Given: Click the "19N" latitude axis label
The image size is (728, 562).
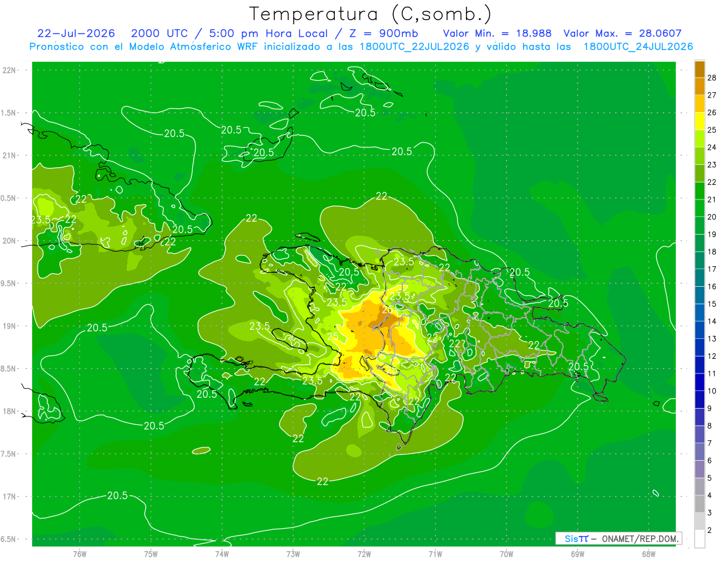Looking at the screenshot, I should point(10,326).
